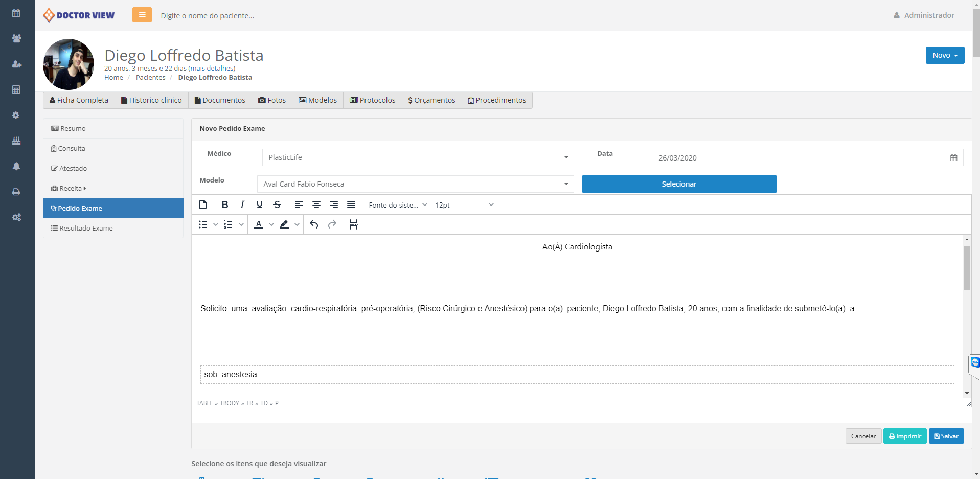Center-align the text
Screen dimensions: 980x479
tap(316, 205)
